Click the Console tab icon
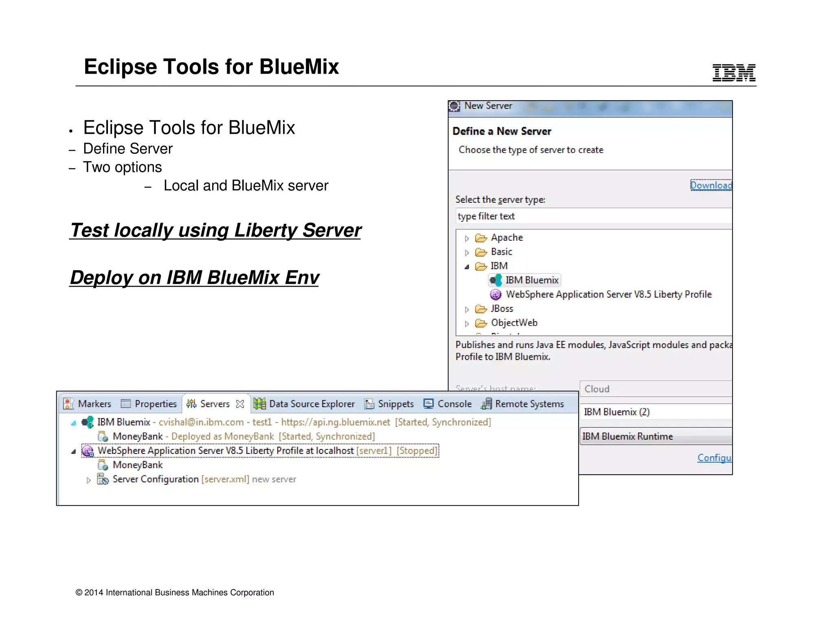 [x=428, y=403]
